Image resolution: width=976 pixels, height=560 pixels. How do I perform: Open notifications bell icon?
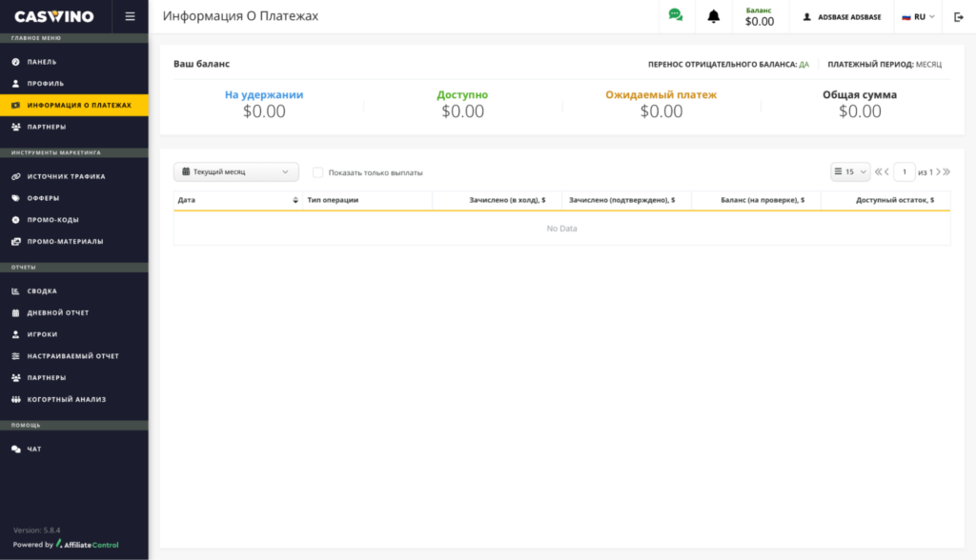point(713,17)
